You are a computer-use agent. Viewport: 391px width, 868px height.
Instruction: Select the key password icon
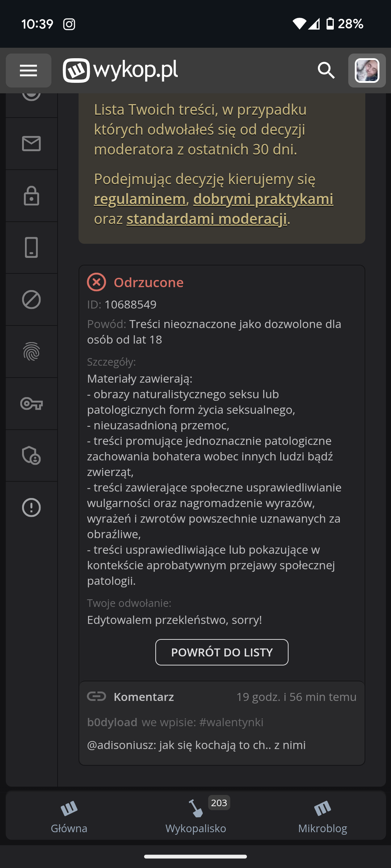31,404
